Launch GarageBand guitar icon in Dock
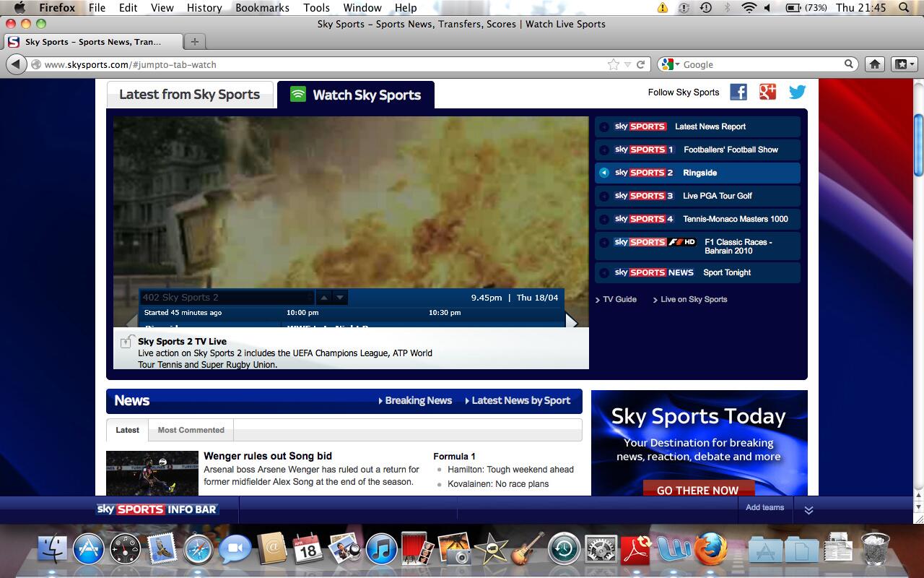Image resolution: width=924 pixels, height=578 pixels. (x=527, y=549)
